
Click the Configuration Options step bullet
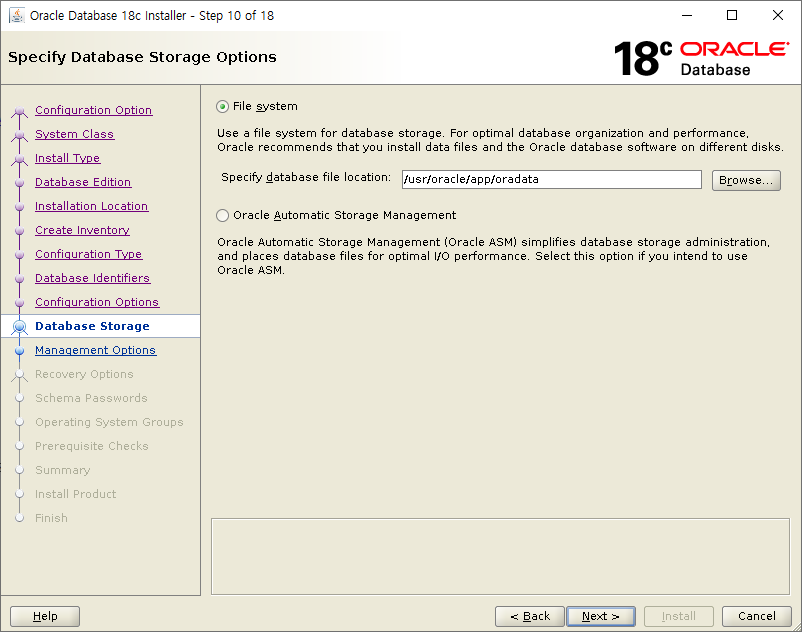pos(19,303)
